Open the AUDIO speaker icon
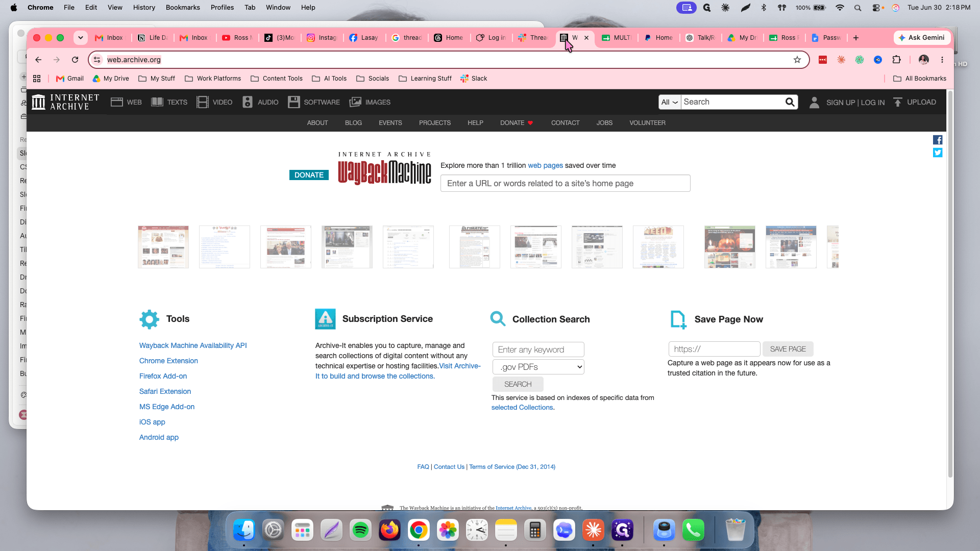 coord(248,102)
